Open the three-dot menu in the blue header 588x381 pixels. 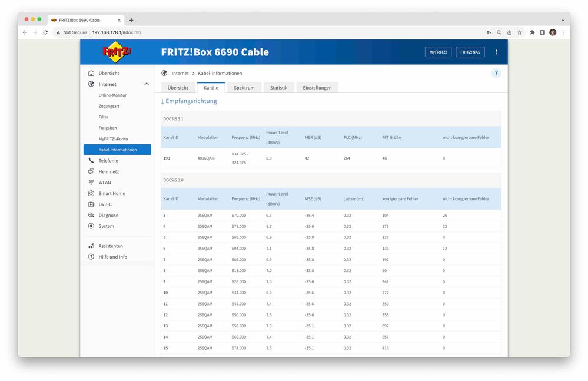(496, 52)
